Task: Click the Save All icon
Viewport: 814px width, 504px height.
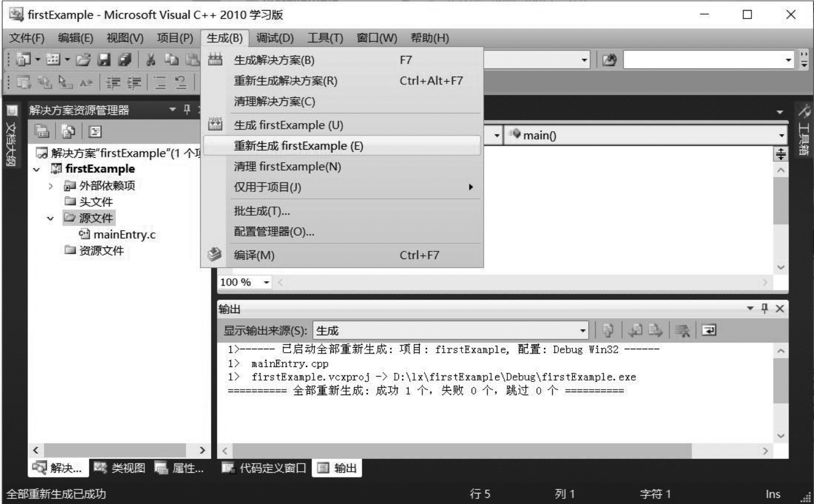Action: coord(124,59)
